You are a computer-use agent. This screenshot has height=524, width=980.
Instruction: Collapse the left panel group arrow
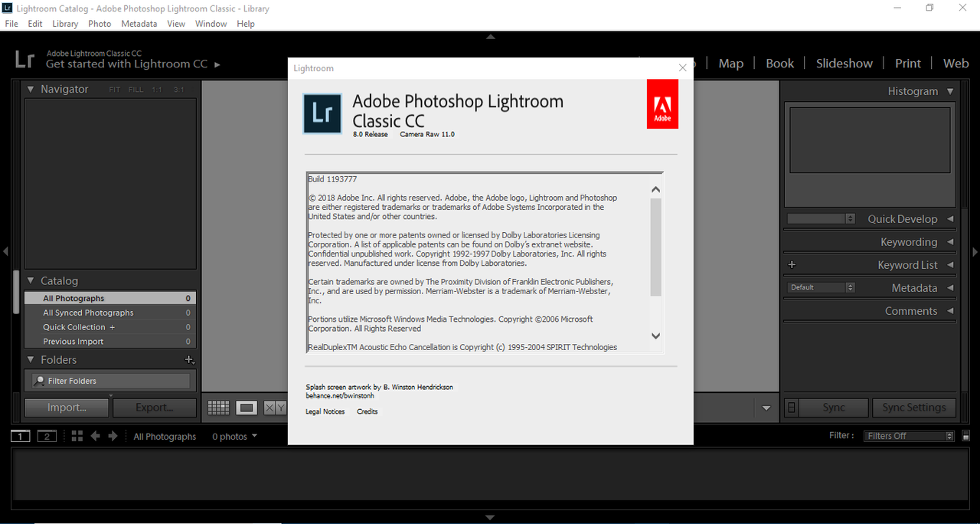pos(5,251)
